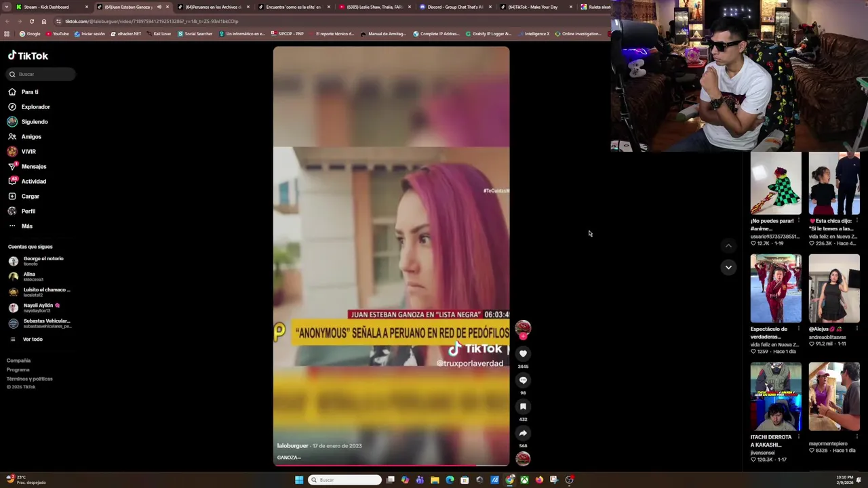This screenshot has width=868, height=488.
Task: Open thumbnail Esta chica dijo video
Action: click(834, 183)
